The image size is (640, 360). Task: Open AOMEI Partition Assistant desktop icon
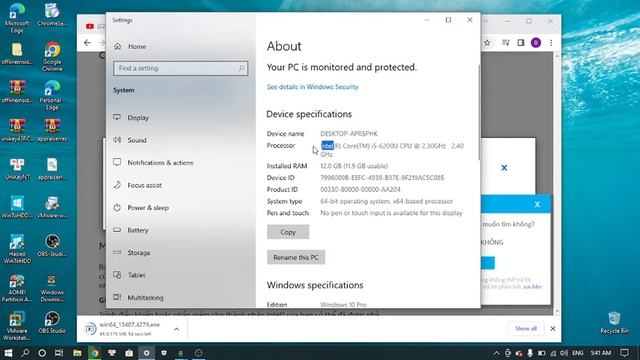(17, 287)
